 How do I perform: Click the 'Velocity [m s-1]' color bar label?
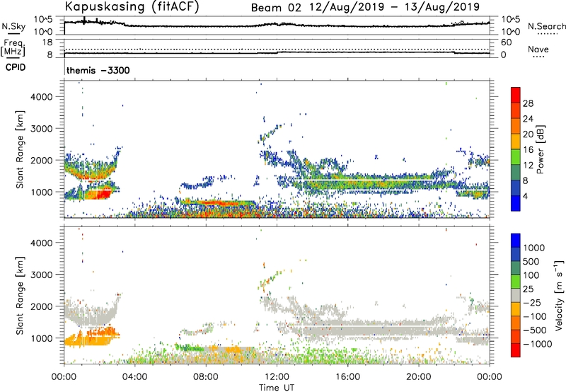559,295
